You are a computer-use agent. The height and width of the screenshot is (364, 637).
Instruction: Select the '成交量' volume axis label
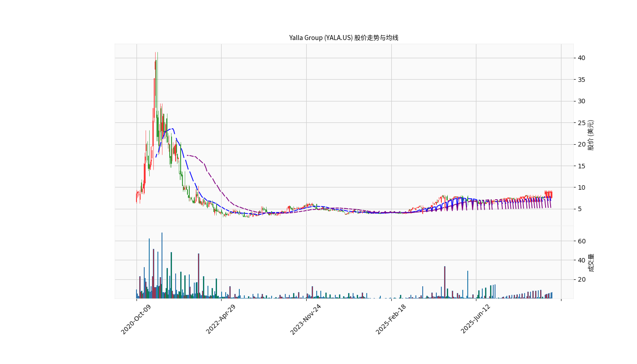[591, 263]
